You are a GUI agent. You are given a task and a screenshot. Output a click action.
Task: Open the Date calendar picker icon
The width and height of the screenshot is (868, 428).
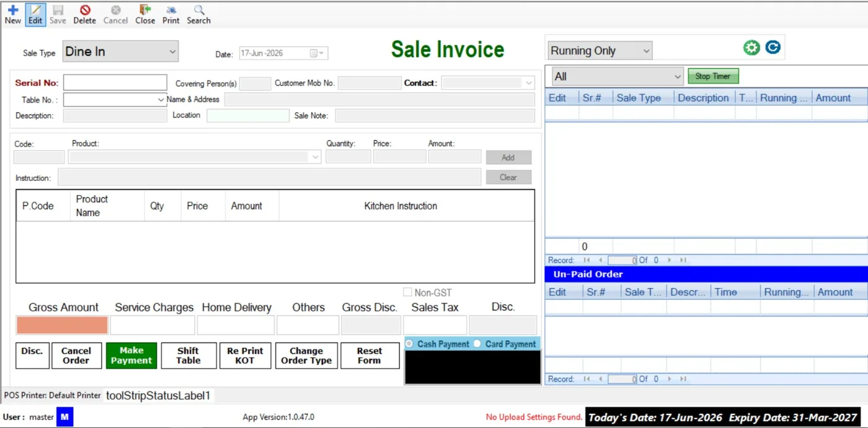coord(314,53)
